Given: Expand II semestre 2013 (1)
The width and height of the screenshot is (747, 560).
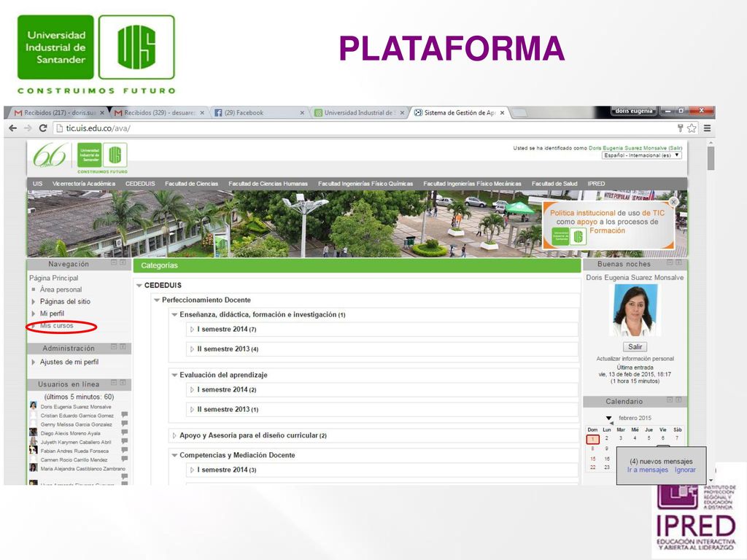Looking at the screenshot, I should tap(192, 410).
